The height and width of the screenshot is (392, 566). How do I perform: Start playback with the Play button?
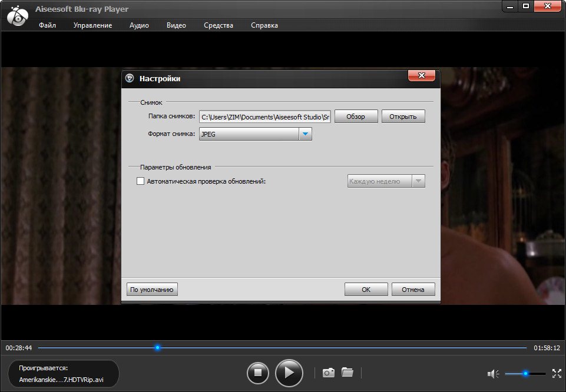pyautogui.click(x=289, y=373)
